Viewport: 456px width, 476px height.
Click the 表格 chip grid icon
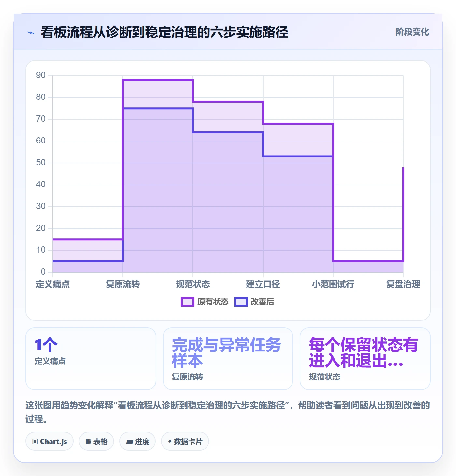pos(88,442)
